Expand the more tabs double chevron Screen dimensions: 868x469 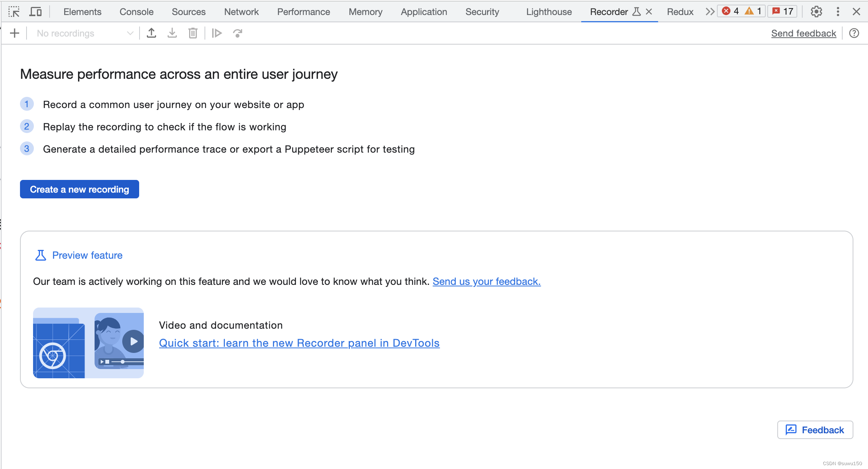point(710,12)
